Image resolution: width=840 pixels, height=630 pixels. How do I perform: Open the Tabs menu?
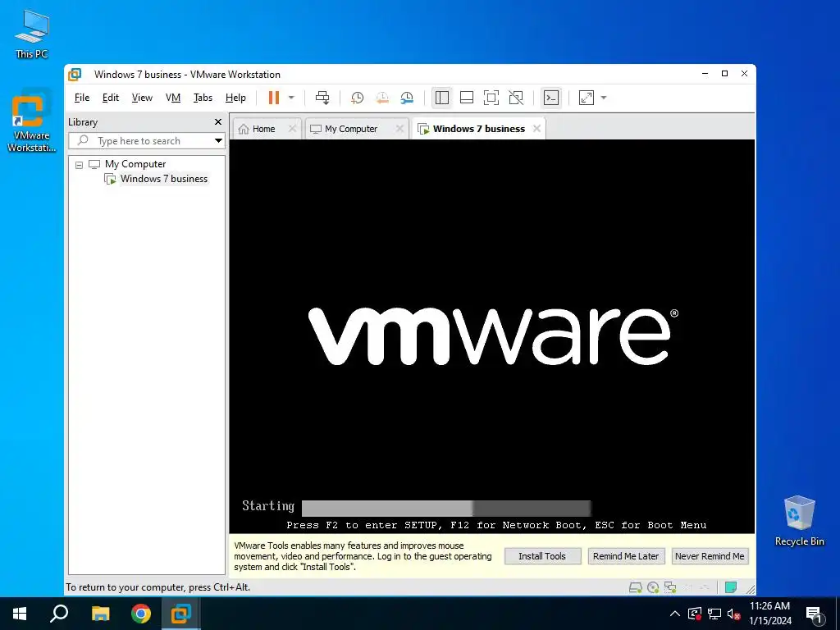pyautogui.click(x=203, y=98)
